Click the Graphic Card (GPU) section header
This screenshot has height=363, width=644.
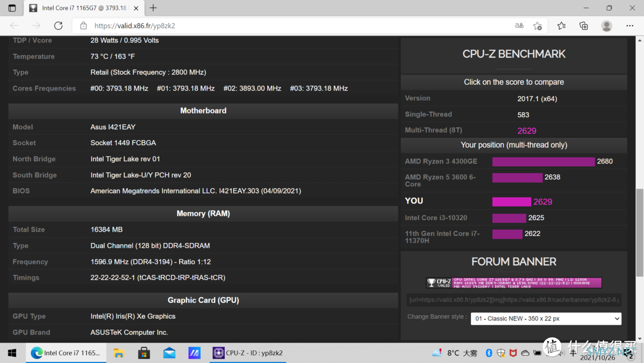[203, 300]
